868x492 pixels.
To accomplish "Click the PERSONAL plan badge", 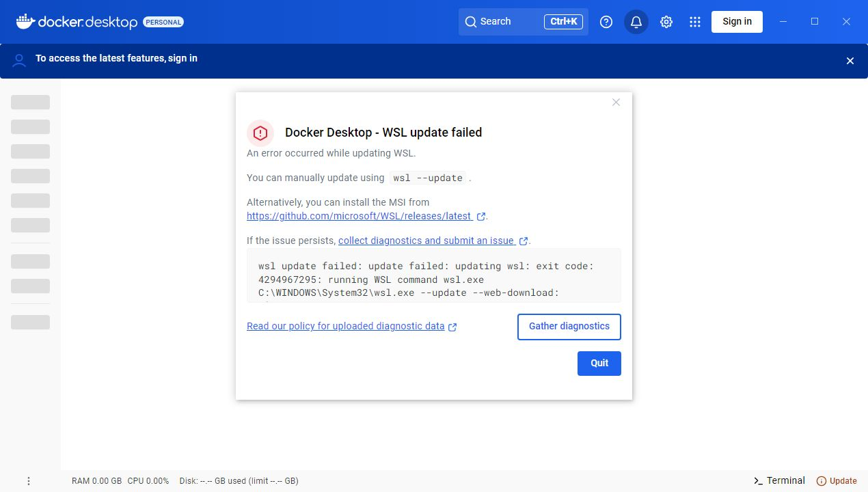I will [x=163, y=22].
